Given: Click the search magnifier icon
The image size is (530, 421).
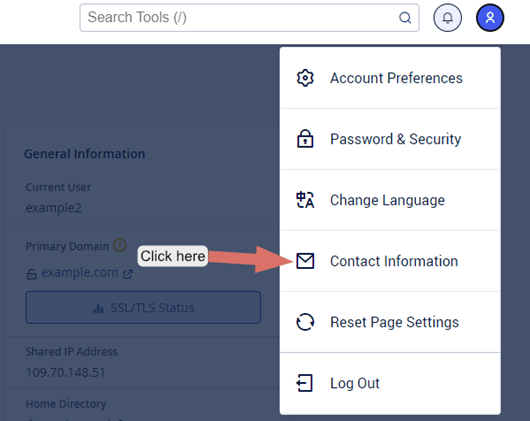Looking at the screenshot, I should click(405, 18).
